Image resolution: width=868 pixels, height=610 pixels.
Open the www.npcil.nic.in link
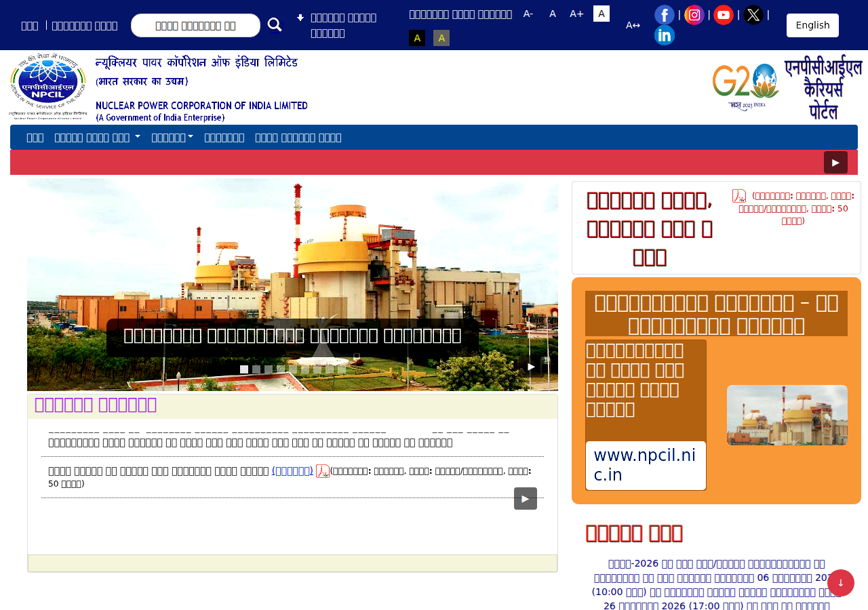646,465
